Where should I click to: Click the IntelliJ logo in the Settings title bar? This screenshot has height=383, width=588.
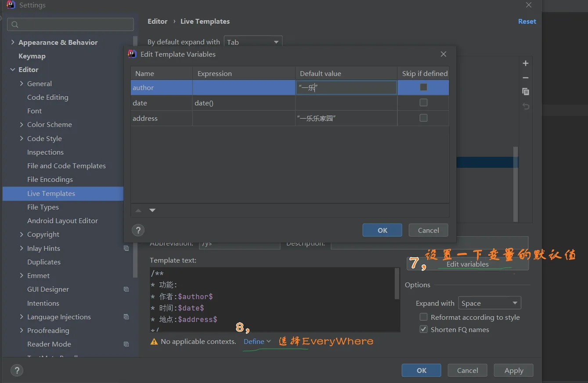tap(11, 5)
